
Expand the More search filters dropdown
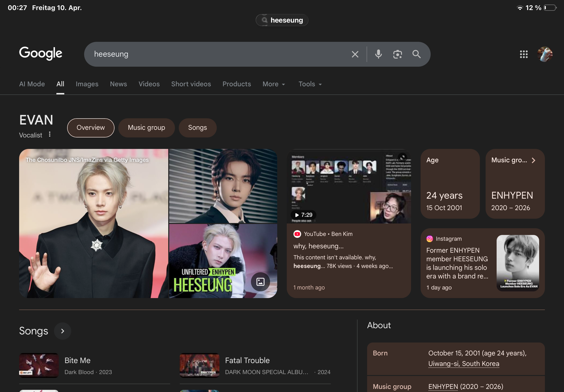(274, 84)
